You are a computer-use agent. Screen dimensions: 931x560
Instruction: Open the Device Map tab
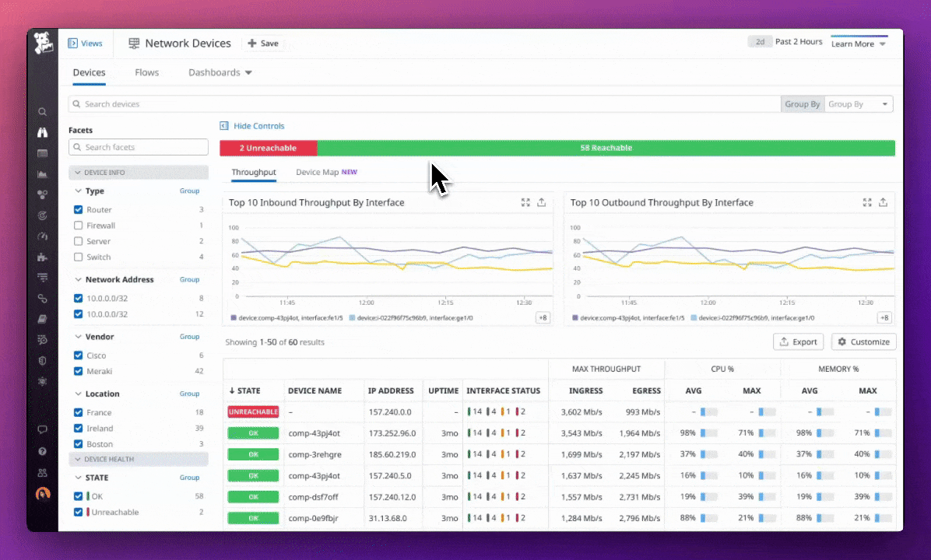[x=327, y=172]
